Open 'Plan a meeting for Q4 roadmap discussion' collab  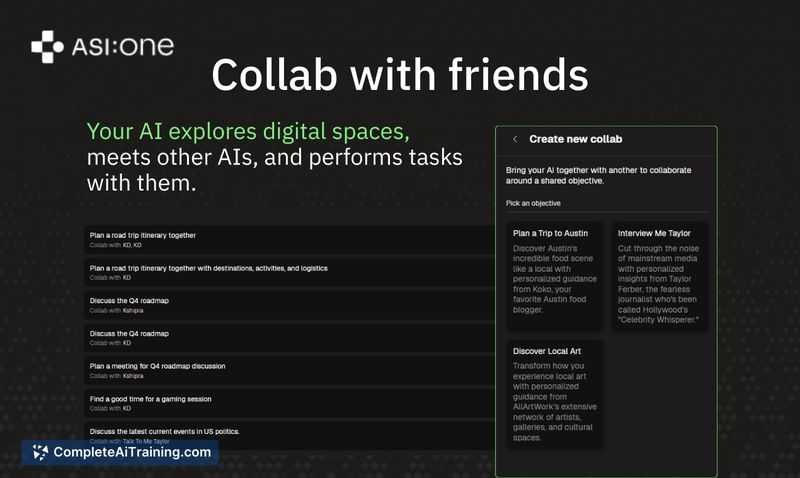tap(289, 370)
